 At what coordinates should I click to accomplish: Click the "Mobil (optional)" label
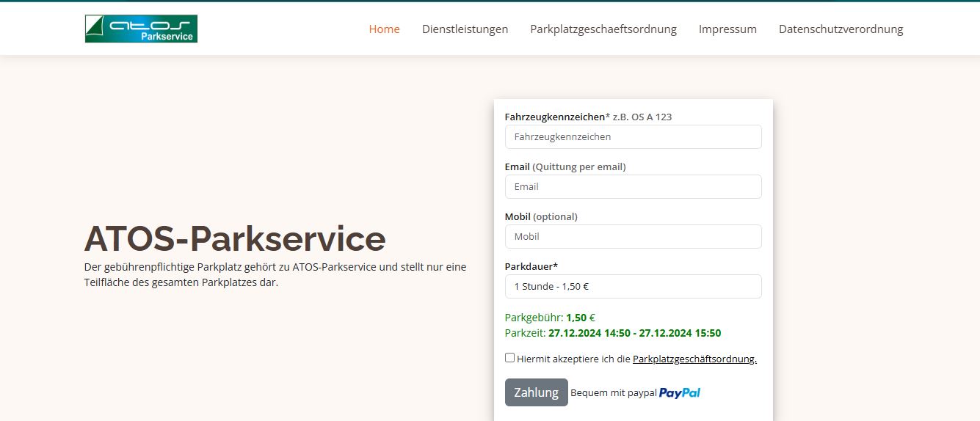point(541,216)
